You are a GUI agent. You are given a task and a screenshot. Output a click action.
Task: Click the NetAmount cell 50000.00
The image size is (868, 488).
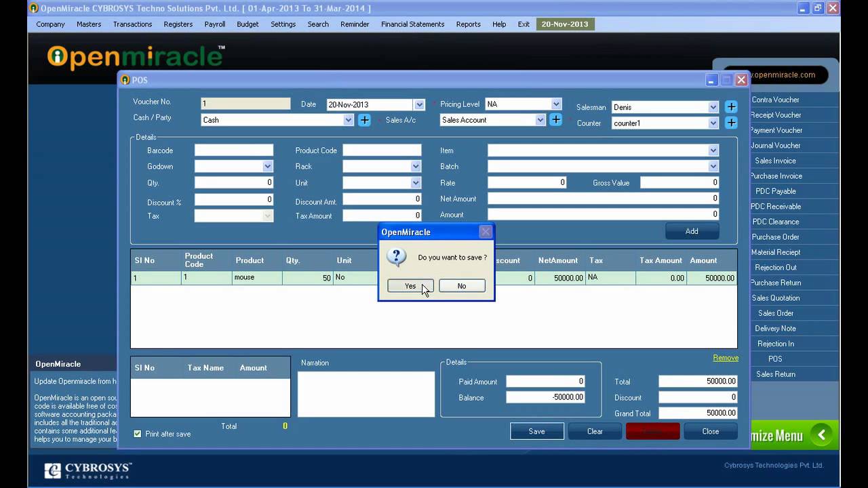point(560,278)
